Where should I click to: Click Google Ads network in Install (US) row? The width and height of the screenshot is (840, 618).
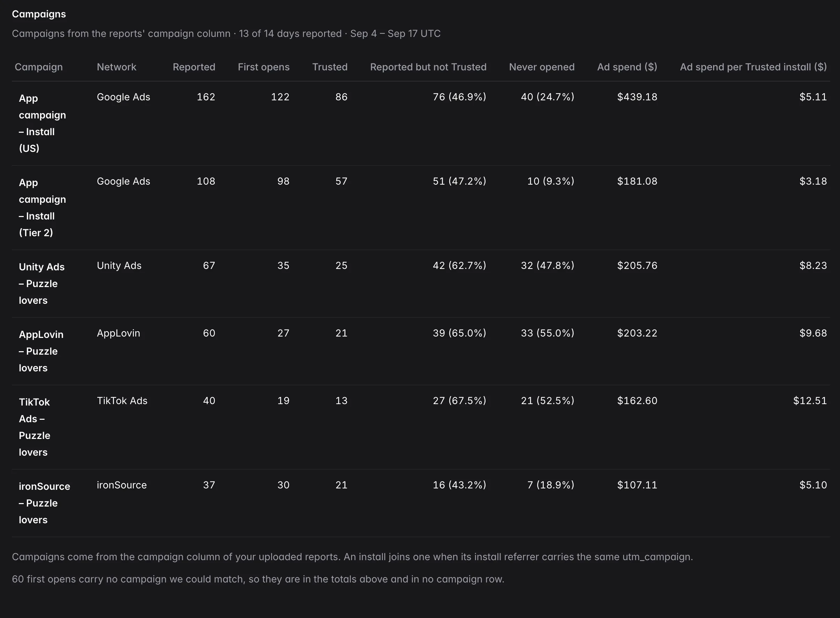[x=123, y=97]
